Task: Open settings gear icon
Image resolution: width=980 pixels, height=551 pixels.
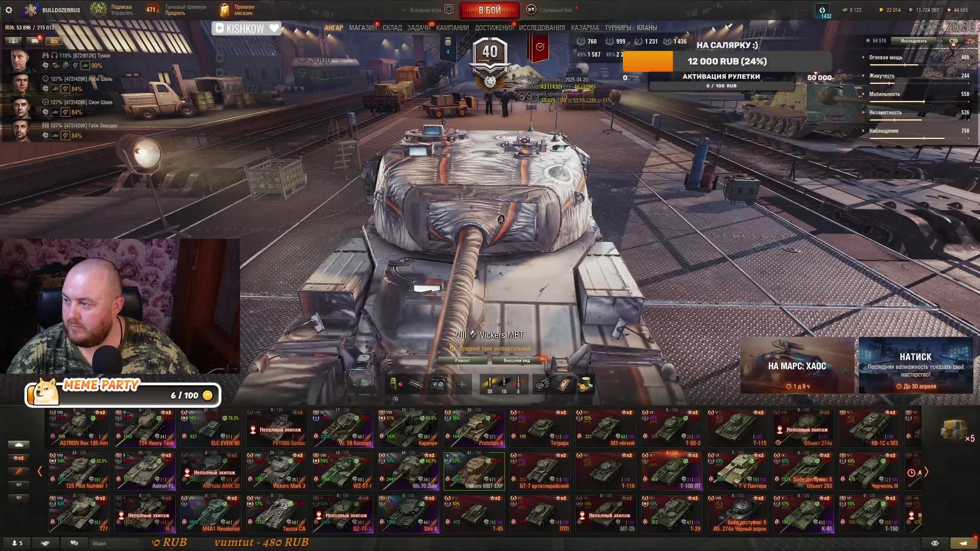Action: [8, 10]
